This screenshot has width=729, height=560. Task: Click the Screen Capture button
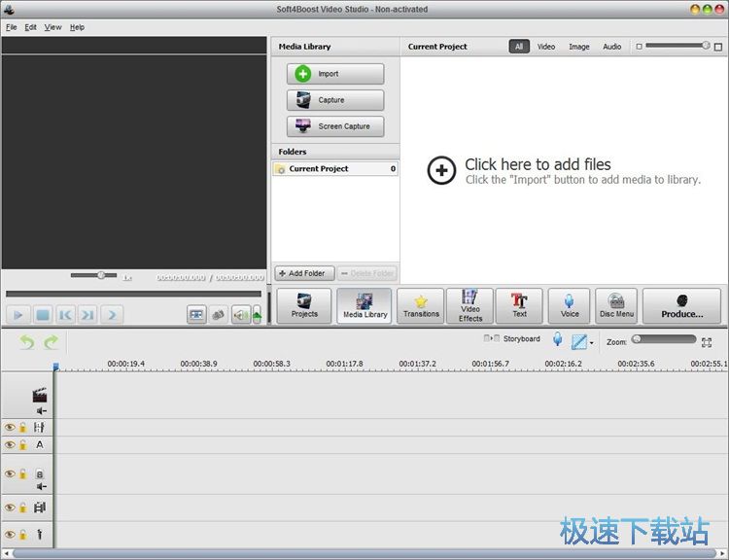click(335, 126)
